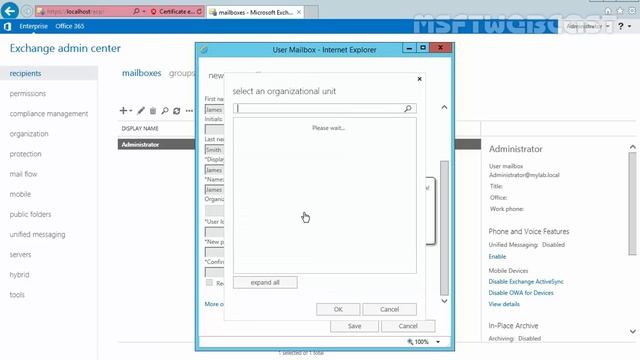Close the mailboxes browser tab
640x360 pixels.
tap(299, 12)
